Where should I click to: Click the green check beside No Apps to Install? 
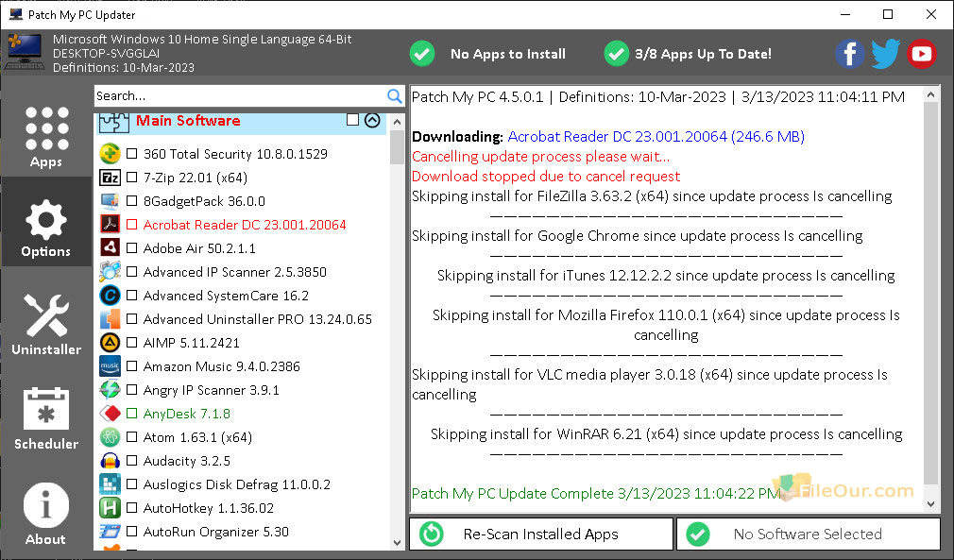coord(422,54)
